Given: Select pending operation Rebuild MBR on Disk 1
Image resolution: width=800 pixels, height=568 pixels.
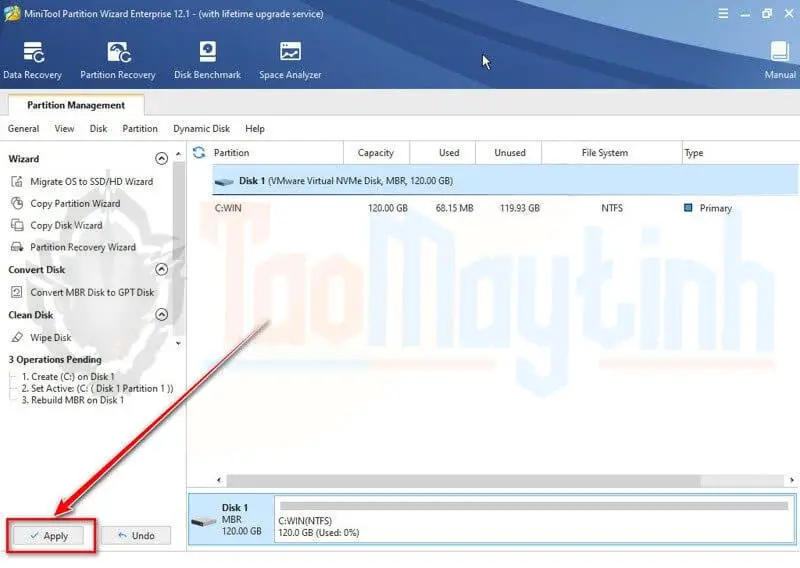Looking at the screenshot, I should (x=73, y=400).
